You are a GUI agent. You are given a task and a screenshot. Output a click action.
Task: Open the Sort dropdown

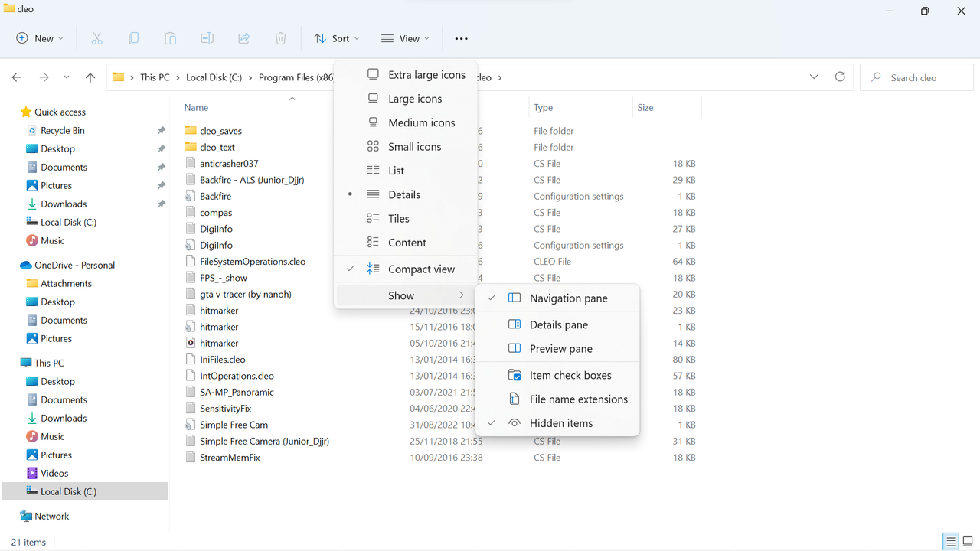[336, 38]
